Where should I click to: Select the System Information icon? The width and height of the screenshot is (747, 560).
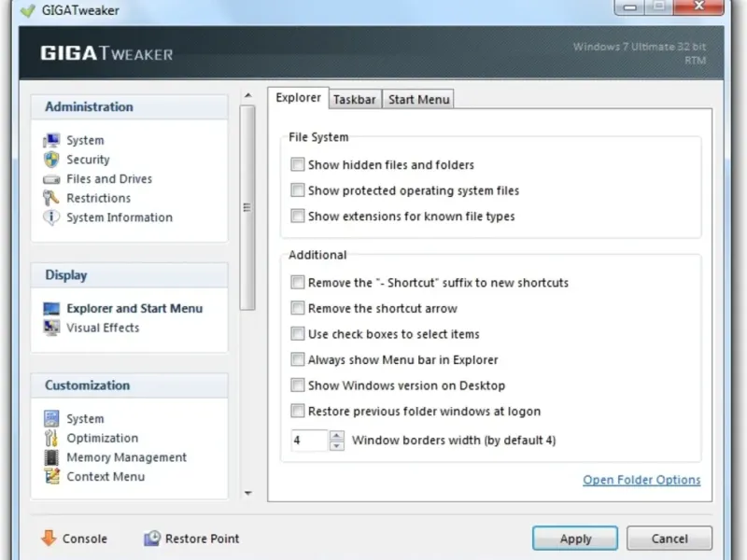pos(51,217)
